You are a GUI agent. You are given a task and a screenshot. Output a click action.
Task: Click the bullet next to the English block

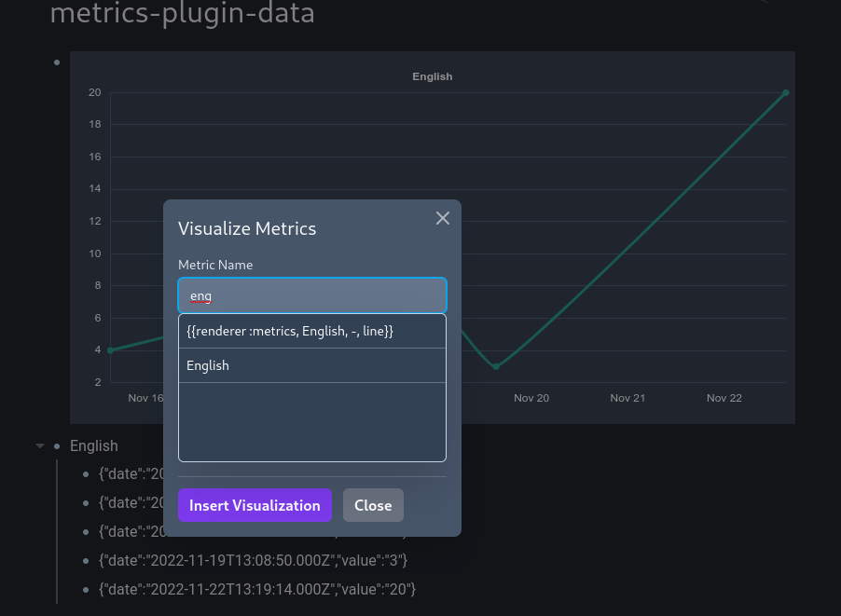57,446
